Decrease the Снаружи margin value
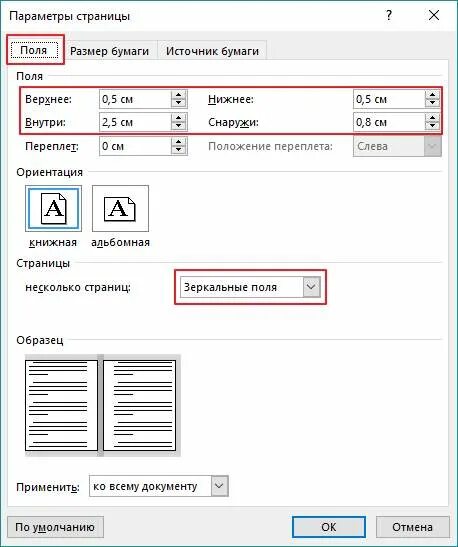The height and width of the screenshot is (547, 458). click(x=433, y=126)
